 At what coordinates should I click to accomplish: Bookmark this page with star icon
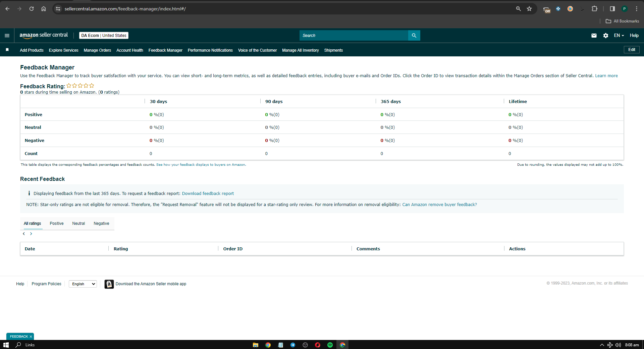(x=529, y=9)
